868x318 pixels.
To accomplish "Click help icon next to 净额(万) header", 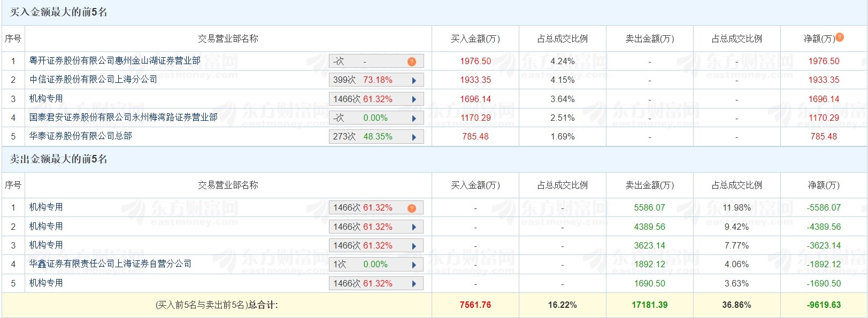I will 840,37.
